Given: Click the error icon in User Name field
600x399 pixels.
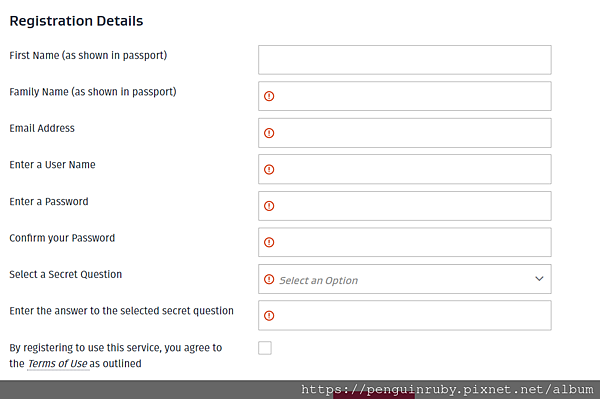Looking at the screenshot, I should coord(269,169).
